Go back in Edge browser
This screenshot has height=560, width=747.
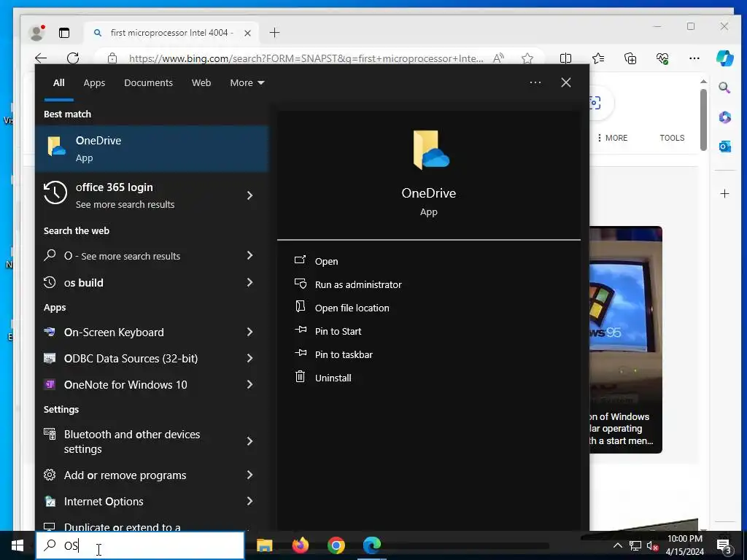41,58
